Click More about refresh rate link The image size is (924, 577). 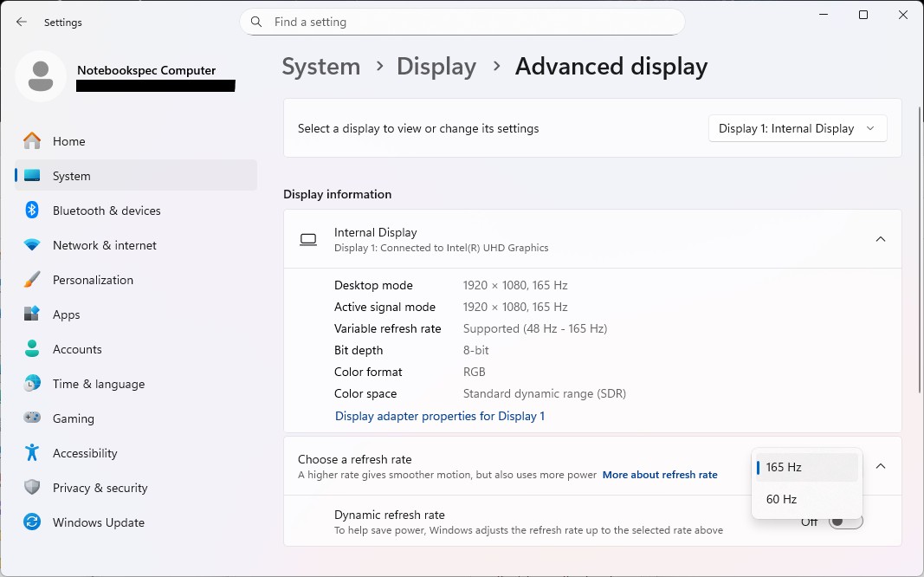click(660, 475)
